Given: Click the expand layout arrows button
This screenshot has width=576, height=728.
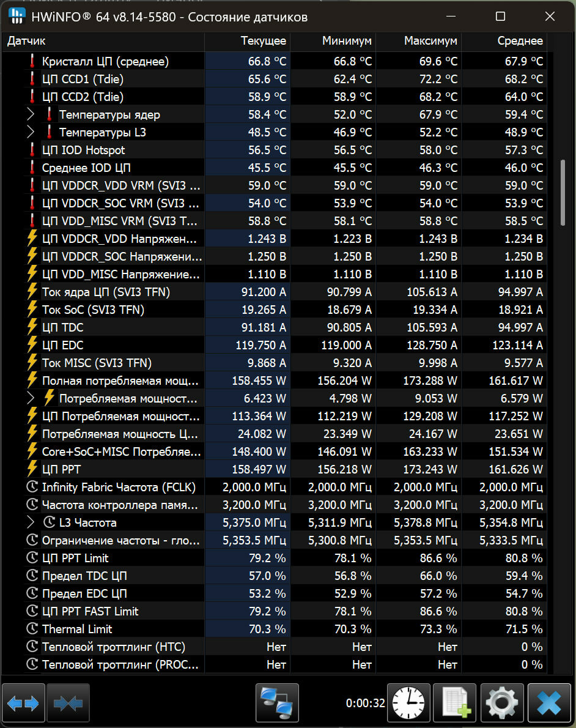Looking at the screenshot, I should point(23,703).
